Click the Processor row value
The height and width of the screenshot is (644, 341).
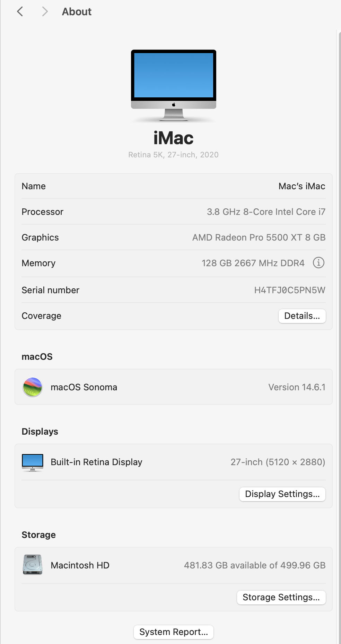click(266, 212)
